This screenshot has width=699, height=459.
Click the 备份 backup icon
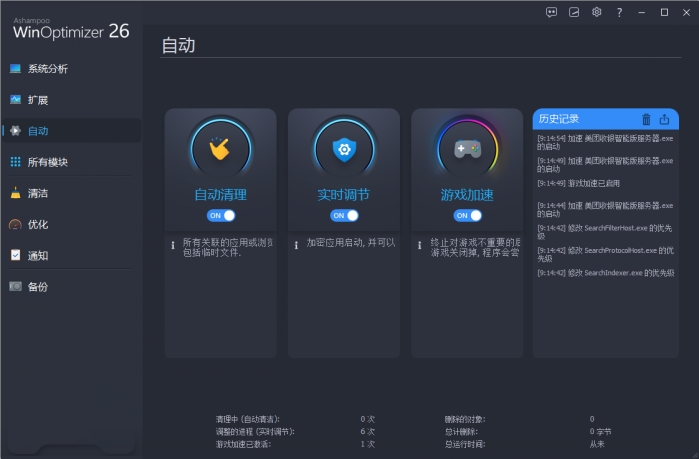coord(16,287)
